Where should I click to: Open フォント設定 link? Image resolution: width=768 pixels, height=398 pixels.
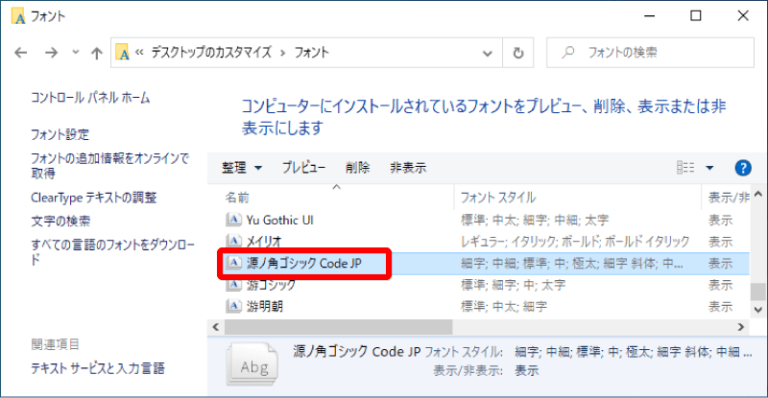[60, 134]
